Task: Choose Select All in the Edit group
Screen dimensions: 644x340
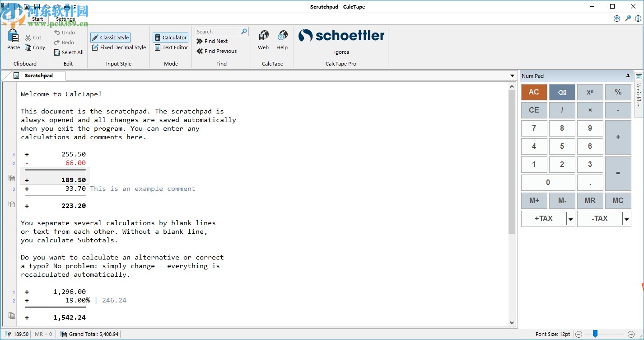Action: (69, 52)
